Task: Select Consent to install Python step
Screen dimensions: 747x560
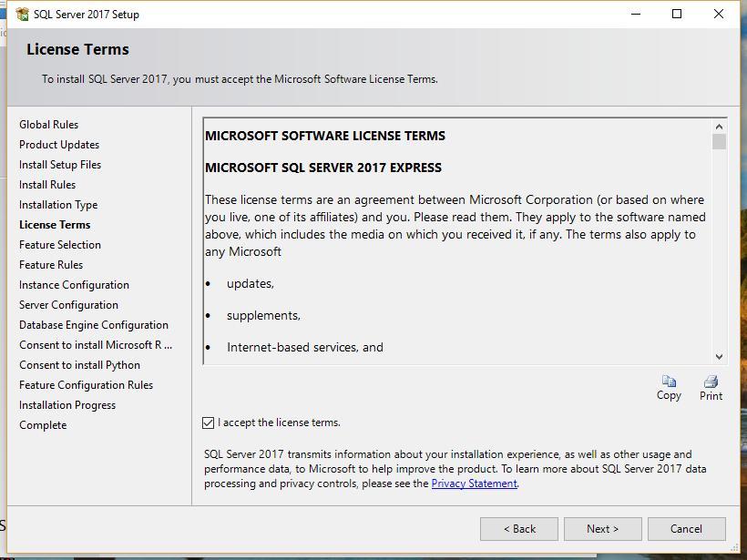Action: (79, 365)
